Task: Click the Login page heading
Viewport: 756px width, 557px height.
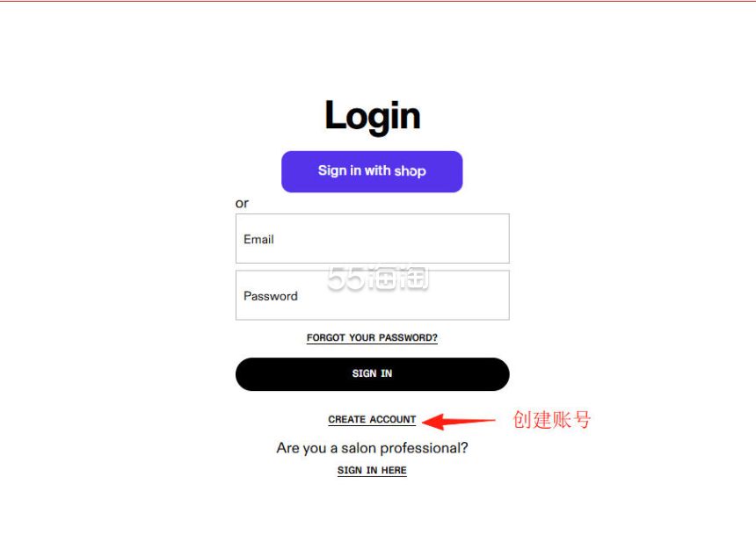Action: [372, 116]
